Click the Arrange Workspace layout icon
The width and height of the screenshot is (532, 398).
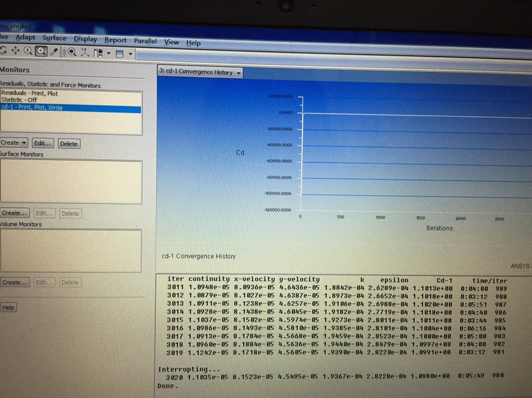98,53
